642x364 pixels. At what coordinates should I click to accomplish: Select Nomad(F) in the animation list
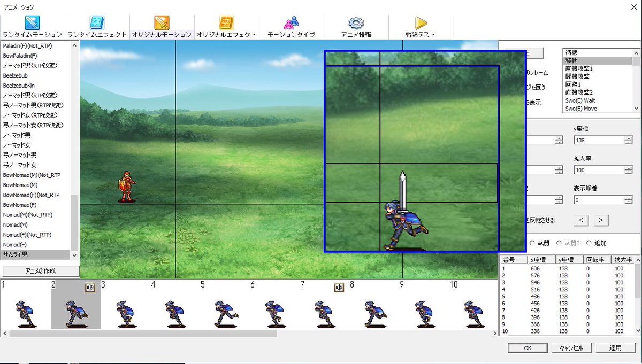[35, 244]
